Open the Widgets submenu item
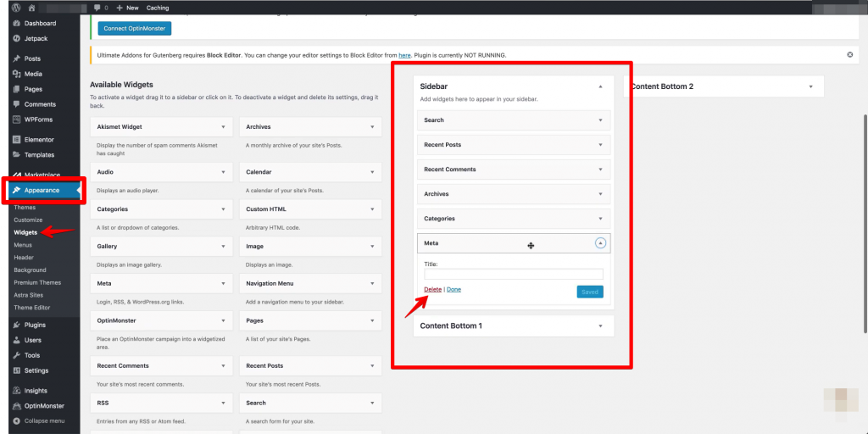868x434 pixels. tap(25, 232)
